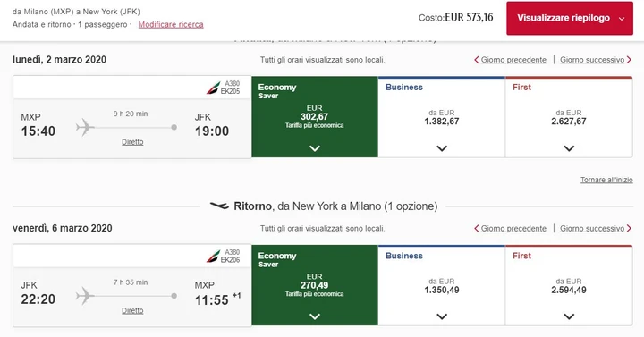Viewport: 644px width, 337px height.
Task: Open the Diretto details for flight EK206
Action: pos(132,310)
